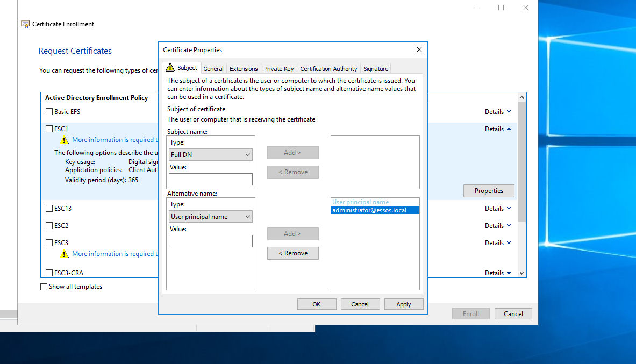Click Add button for alternative name
This screenshot has width=636, height=364.
[293, 234]
